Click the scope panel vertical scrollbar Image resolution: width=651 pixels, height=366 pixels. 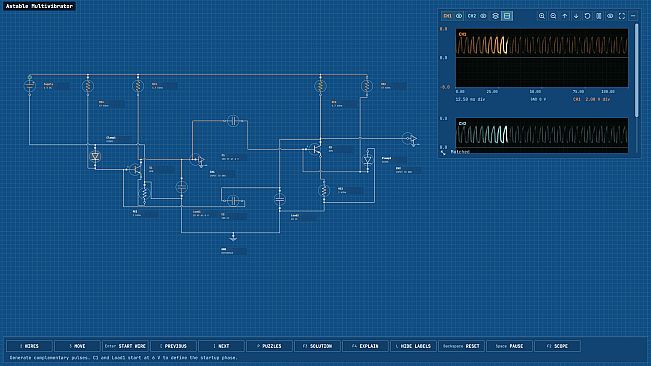click(x=637, y=71)
